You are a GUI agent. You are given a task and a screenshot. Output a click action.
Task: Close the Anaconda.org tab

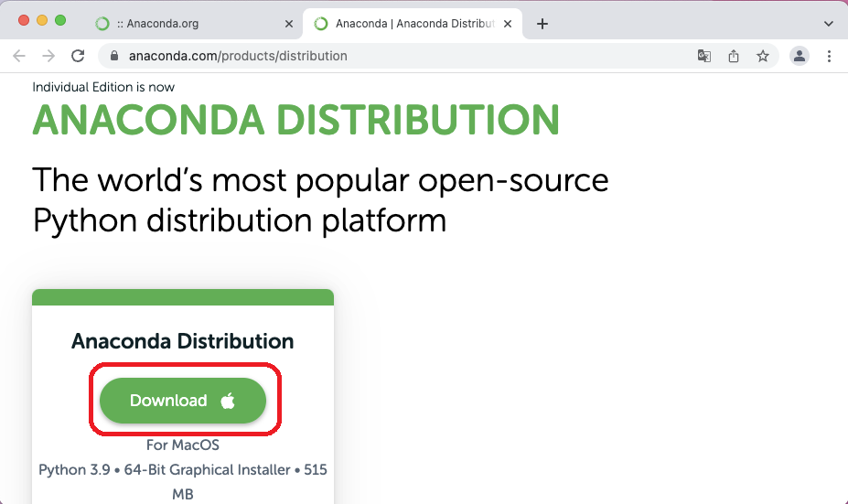tap(289, 24)
